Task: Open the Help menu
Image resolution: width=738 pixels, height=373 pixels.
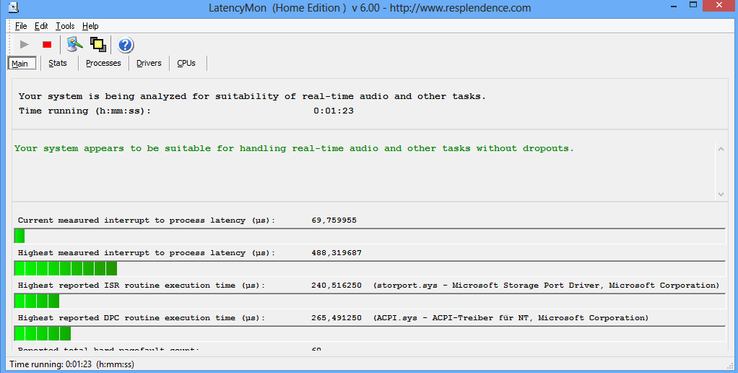Action: [90, 26]
